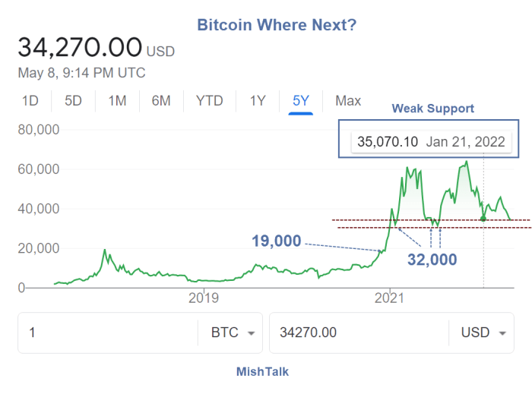Click the BTC amount input field
Viewport: 532px width, 394px height.
[x=106, y=333]
